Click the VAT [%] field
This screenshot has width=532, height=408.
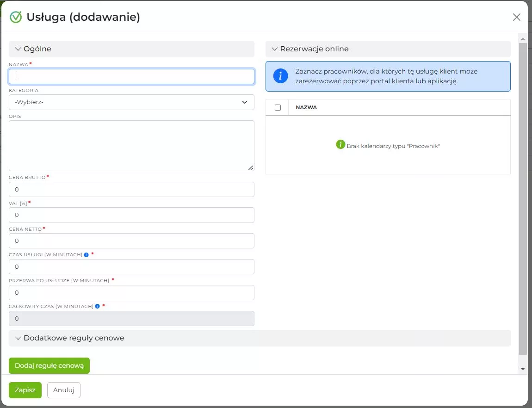click(131, 215)
